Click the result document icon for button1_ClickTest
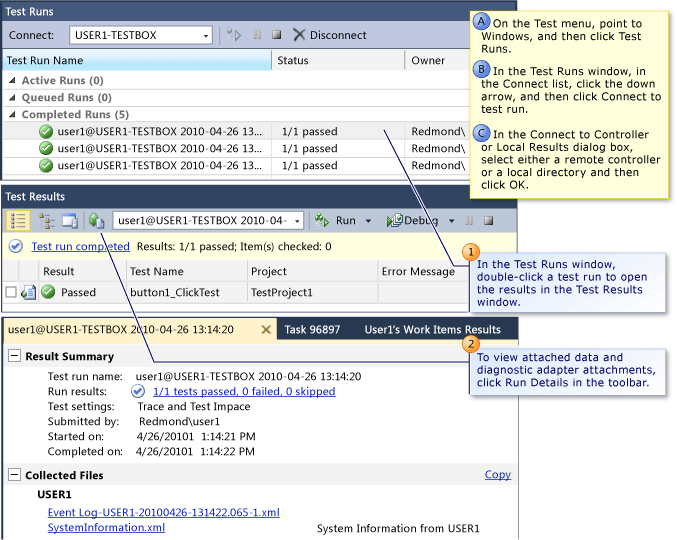677x540 pixels. [28, 292]
